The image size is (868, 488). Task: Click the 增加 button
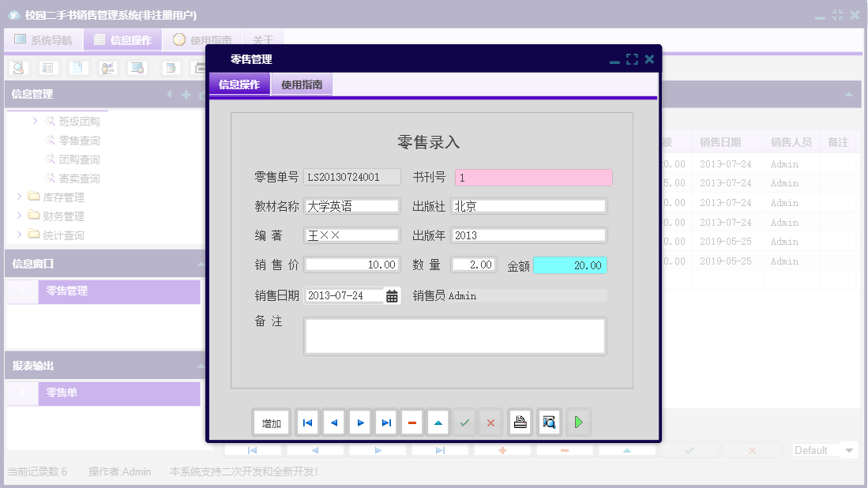point(271,422)
